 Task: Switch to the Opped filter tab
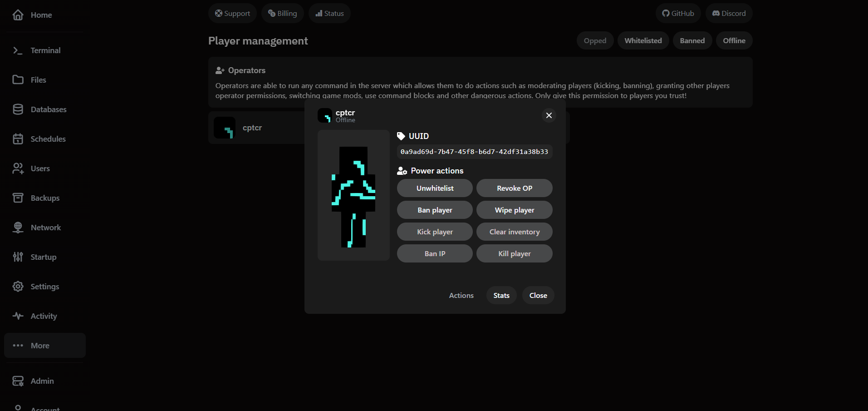coord(595,40)
